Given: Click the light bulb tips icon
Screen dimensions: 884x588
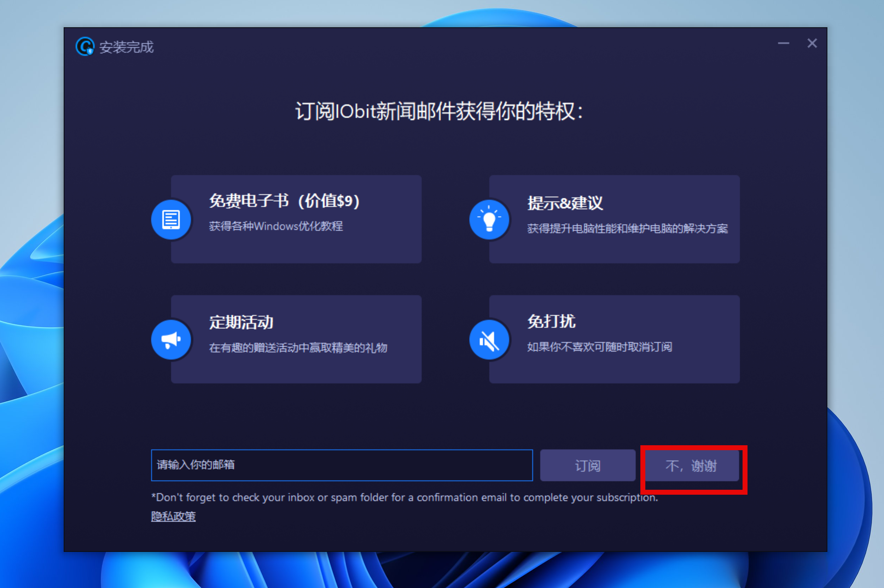Looking at the screenshot, I should point(489,220).
